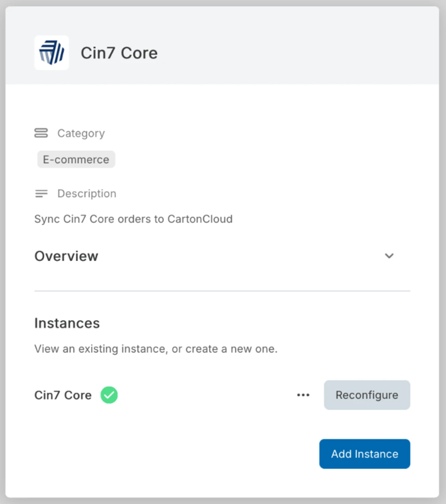Viewport: 446px width, 504px height.
Task: Click the Instances heading
Action: (67, 324)
